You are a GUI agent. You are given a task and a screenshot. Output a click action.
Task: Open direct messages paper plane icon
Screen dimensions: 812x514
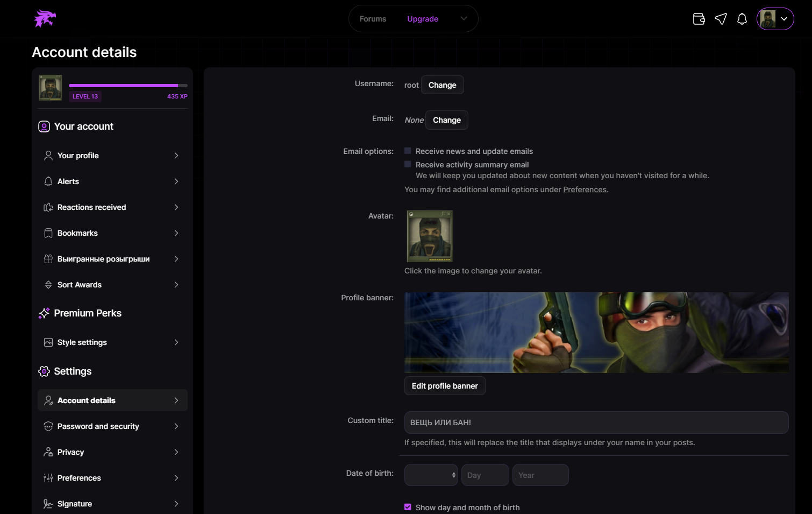(x=721, y=19)
